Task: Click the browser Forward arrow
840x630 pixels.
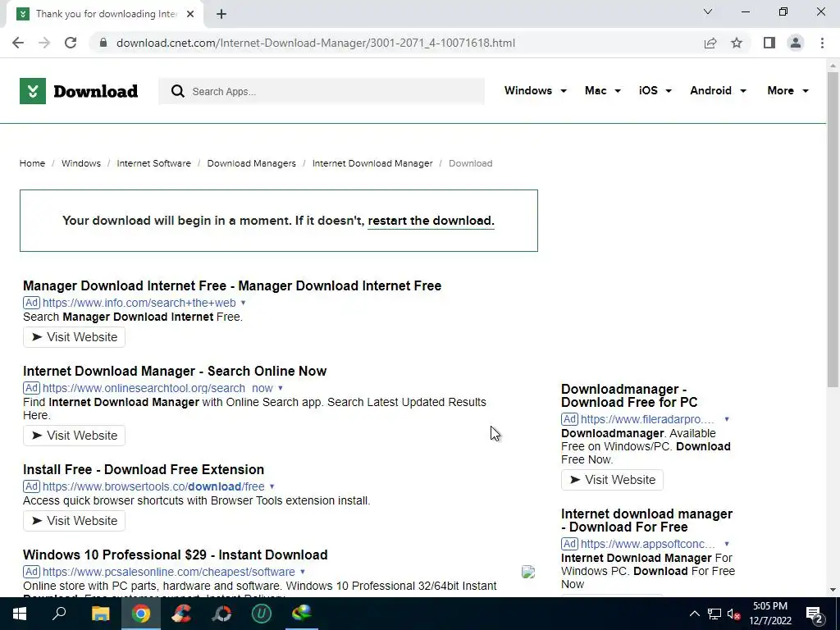Action: (44, 43)
